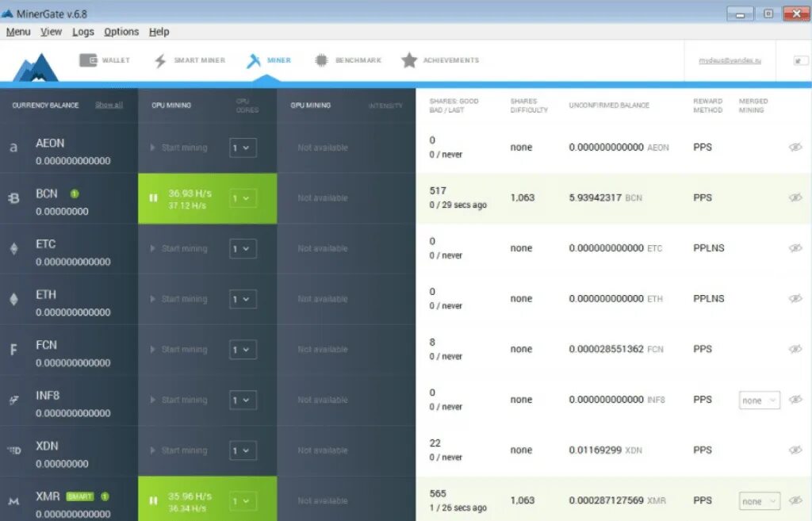Open the Benchmark tab
This screenshot has width=812, height=521.
click(x=347, y=60)
